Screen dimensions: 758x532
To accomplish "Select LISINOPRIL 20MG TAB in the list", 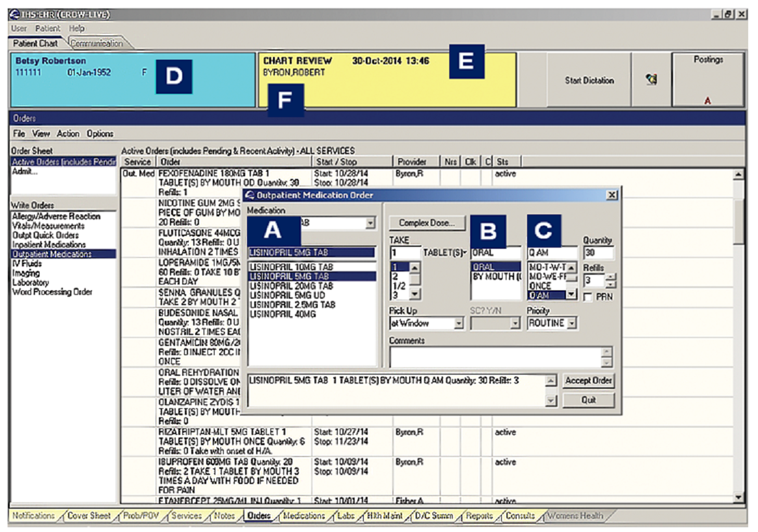I will pos(291,286).
